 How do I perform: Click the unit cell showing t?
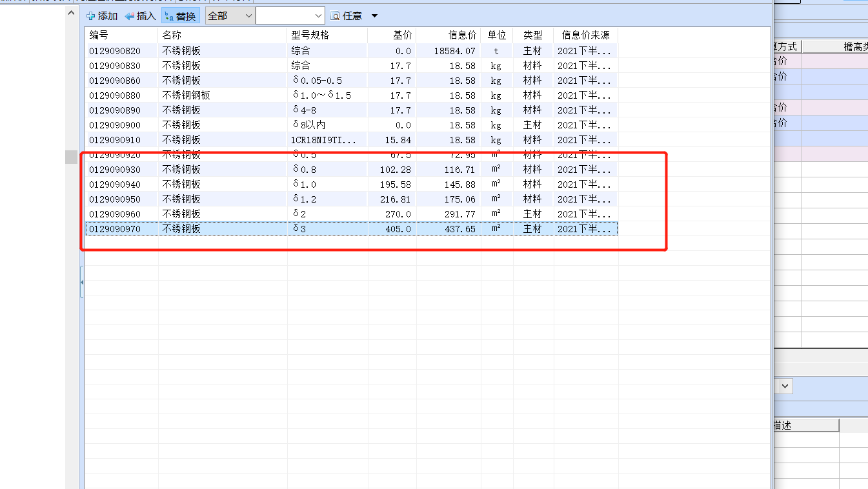pos(497,51)
